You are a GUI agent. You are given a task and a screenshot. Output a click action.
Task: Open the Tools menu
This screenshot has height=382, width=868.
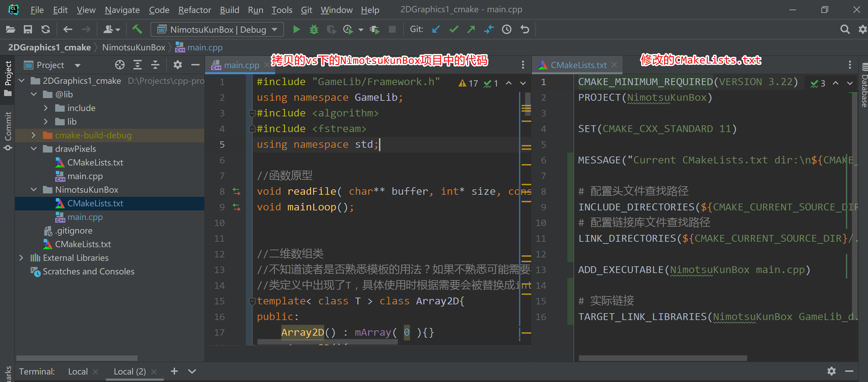coord(282,10)
